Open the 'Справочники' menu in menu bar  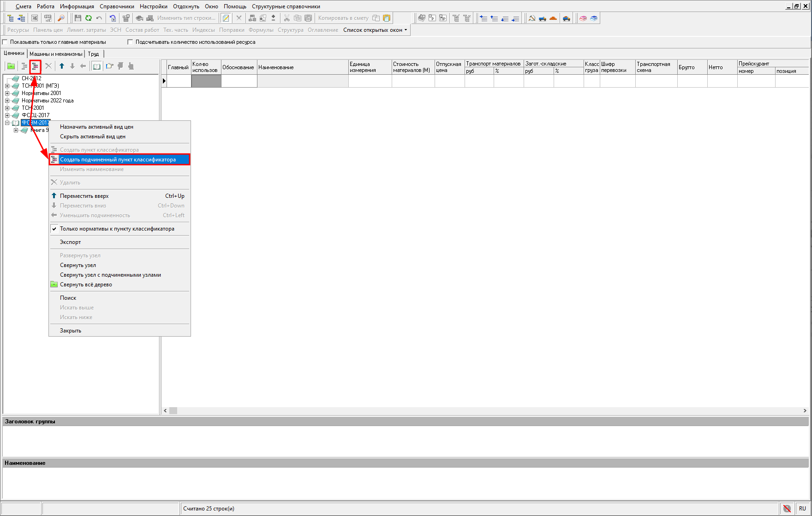click(x=117, y=6)
